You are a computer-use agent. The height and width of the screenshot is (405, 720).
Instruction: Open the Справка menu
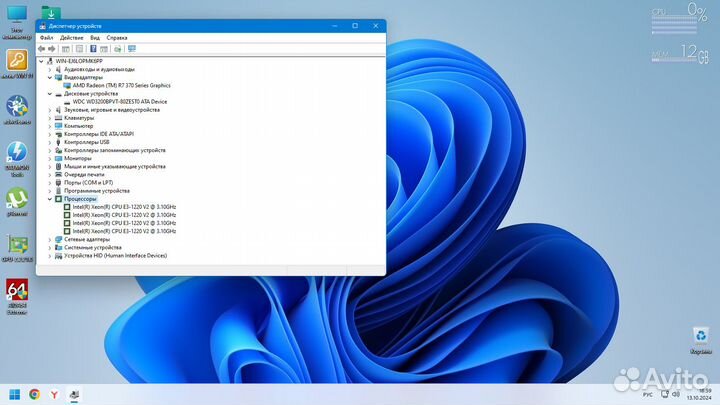coord(117,38)
